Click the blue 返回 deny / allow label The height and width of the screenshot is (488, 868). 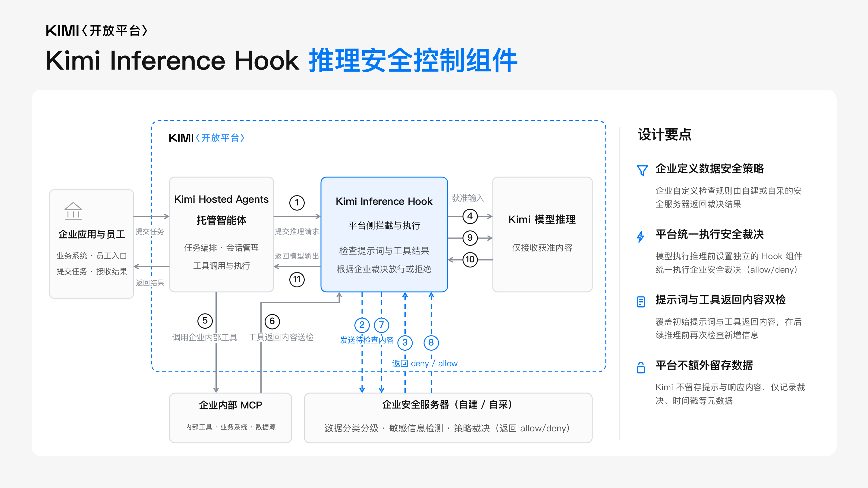click(x=425, y=363)
